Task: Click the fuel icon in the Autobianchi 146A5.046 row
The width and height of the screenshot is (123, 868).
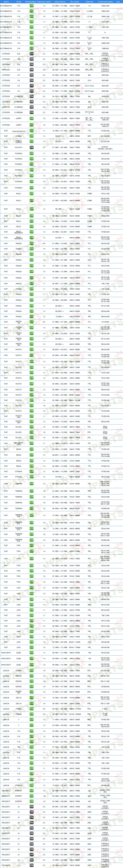Action: pos(31,43)
